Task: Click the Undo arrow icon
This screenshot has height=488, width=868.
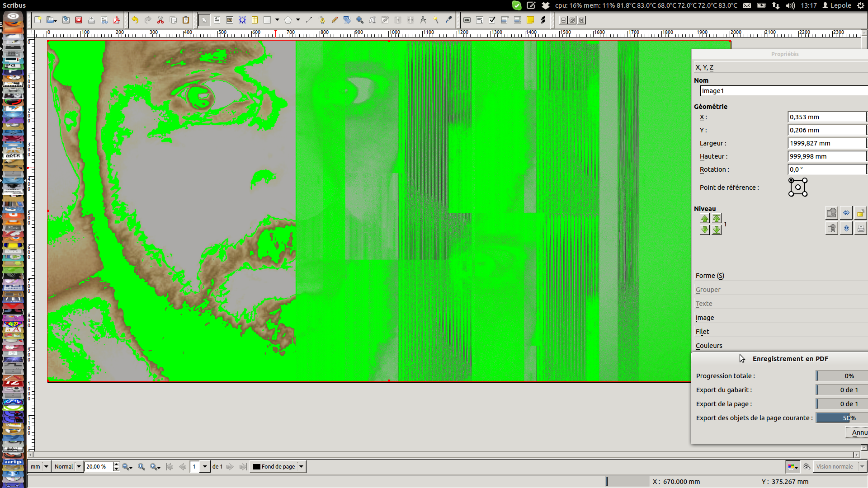Action: click(135, 20)
